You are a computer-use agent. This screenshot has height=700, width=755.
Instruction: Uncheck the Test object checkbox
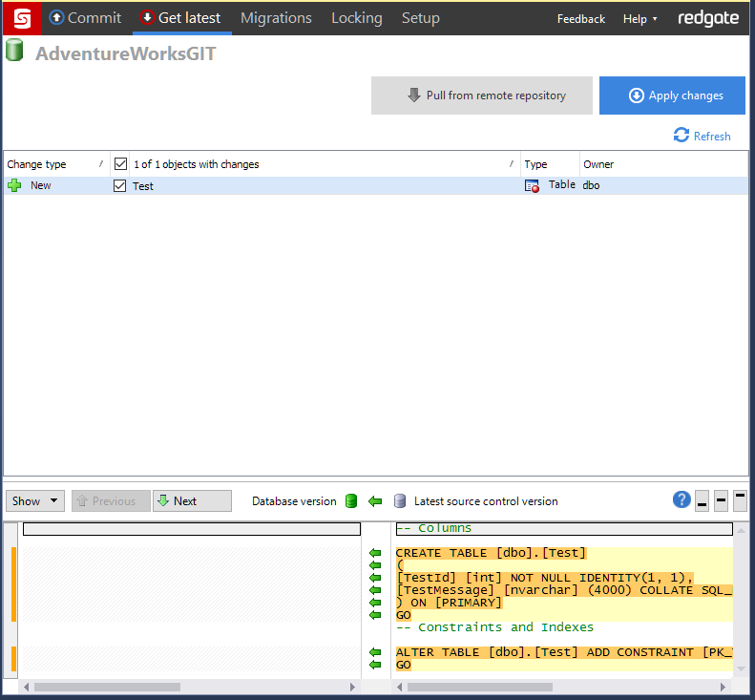pos(119,185)
